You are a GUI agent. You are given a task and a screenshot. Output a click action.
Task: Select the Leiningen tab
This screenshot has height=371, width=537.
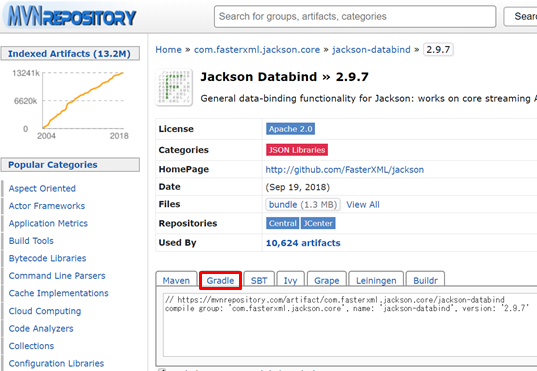tap(376, 281)
